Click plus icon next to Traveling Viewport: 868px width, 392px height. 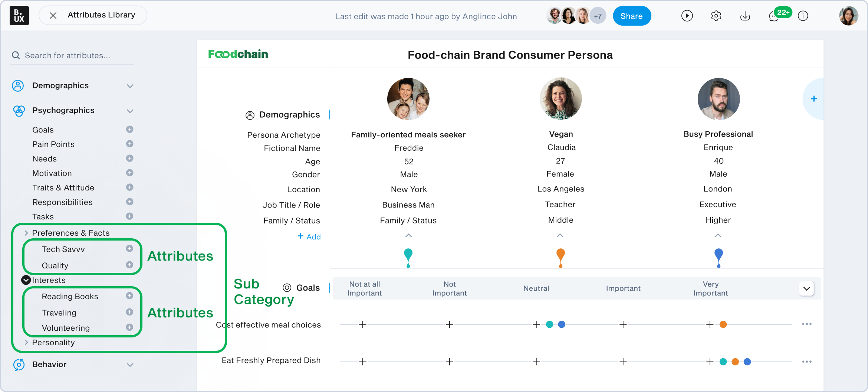pos(129,312)
